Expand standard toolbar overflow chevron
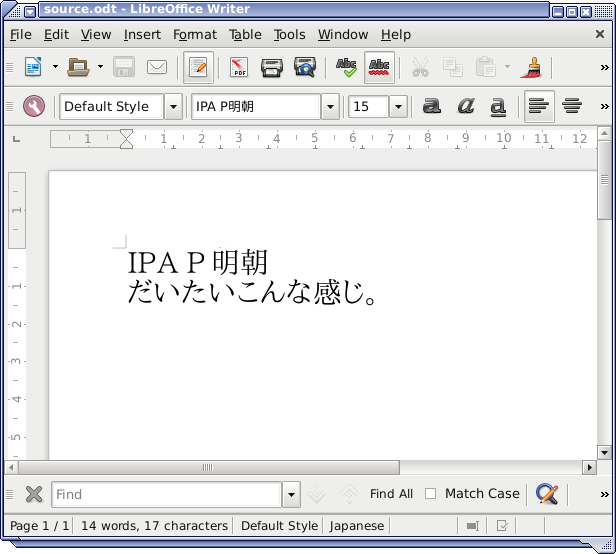Screen dimensions: 616x554 [x=605, y=68]
